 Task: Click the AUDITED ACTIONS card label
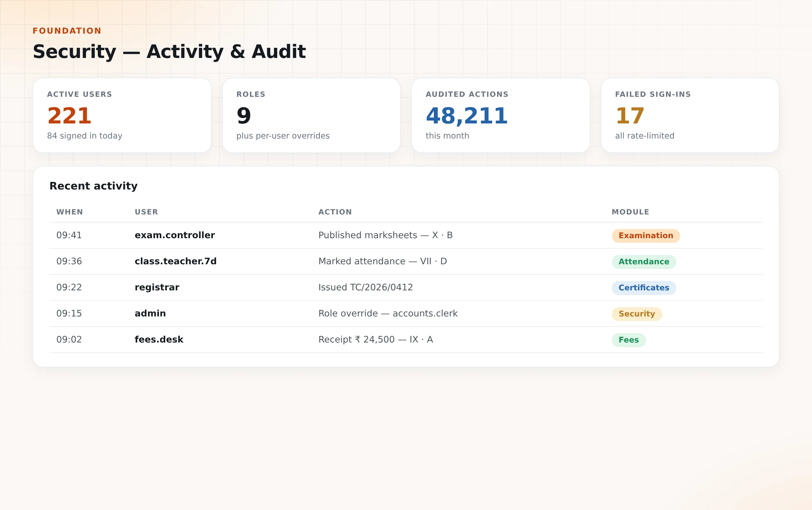[467, 94]
